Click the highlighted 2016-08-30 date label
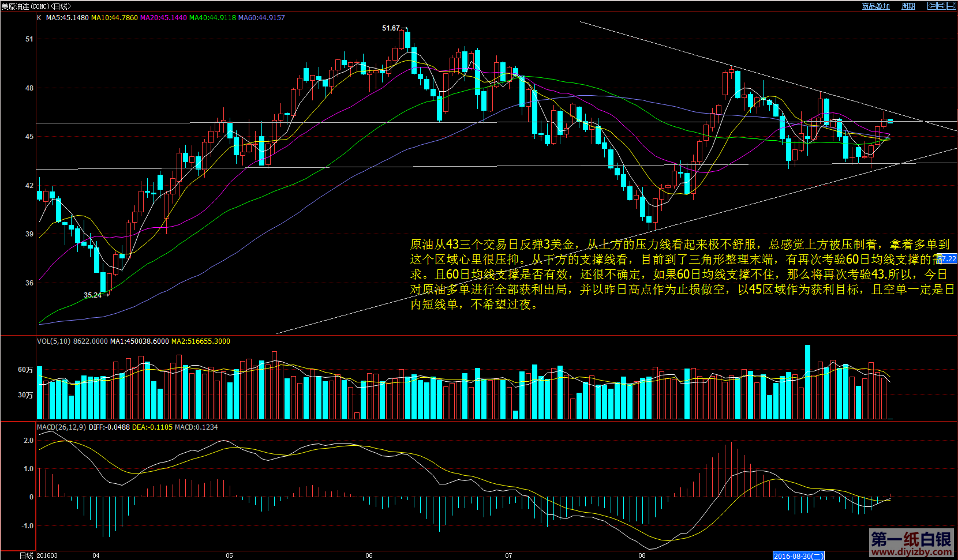The image size is (958, 560). (x=798, y=556)
